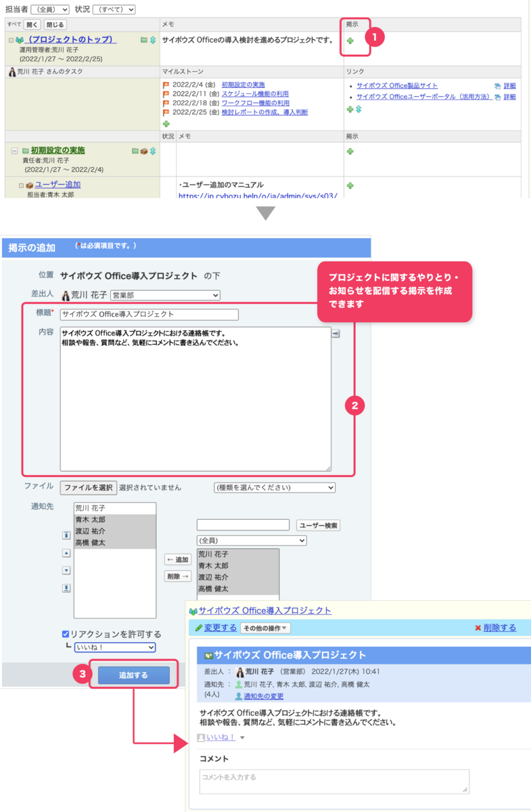Viewport: 531px width, 812px height.
Task: Open the スケジュール機能の利用 milestone link
Action: 255,94
